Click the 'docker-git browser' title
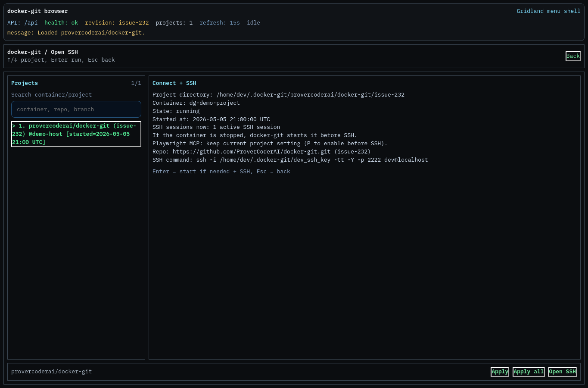Screen dimensions: 588x388 click(37, 11)
